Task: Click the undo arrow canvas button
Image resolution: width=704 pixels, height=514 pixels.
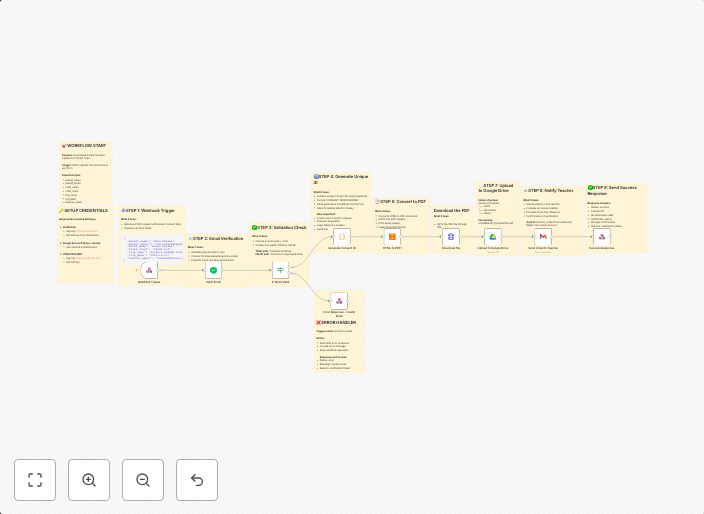Action: [197, 480]
